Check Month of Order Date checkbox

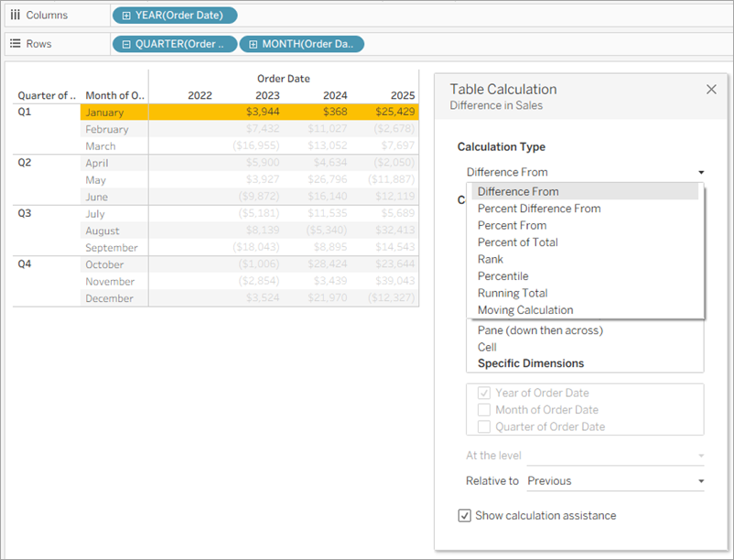tap(484, 410)
